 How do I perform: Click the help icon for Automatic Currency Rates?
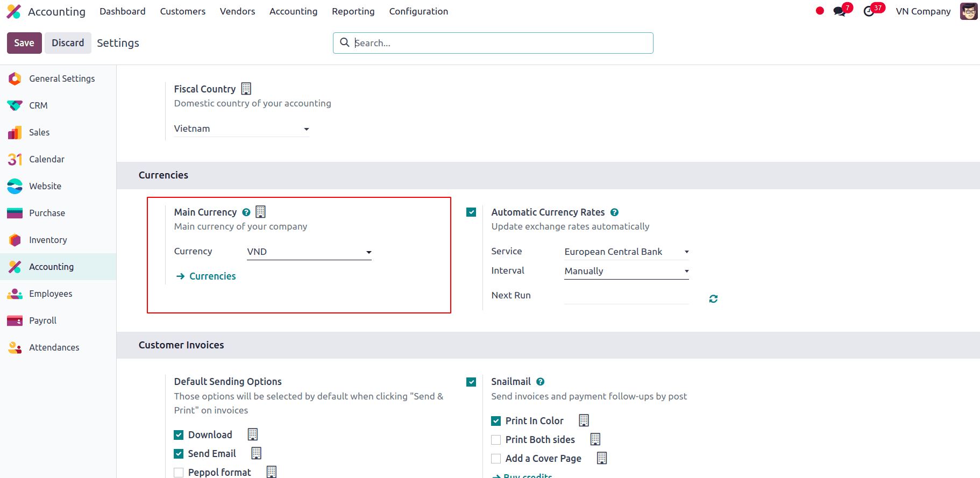coord(614,212)
